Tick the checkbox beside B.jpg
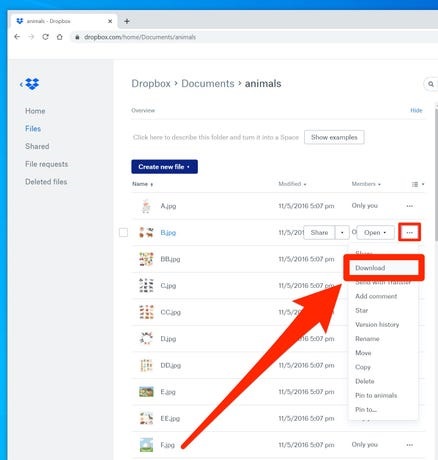Image resolution: width=438 pixels, height=460 pixels. (x=123, y=232)
